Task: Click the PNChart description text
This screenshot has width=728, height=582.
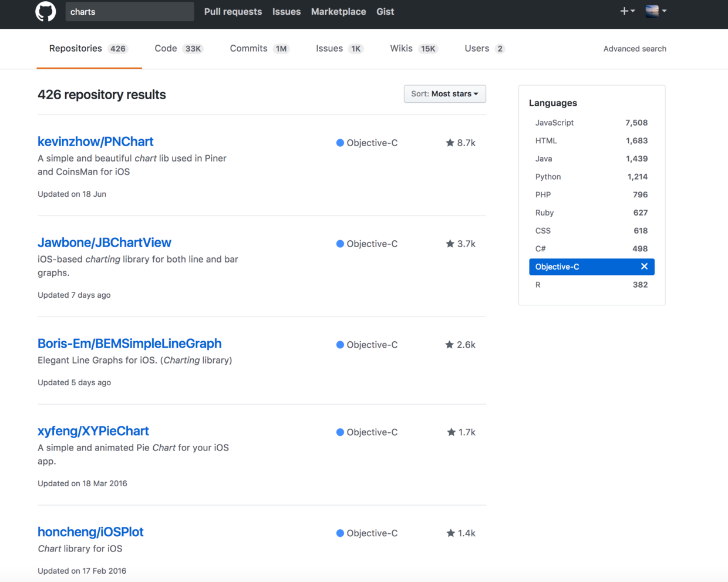Action: click(132, 165)
